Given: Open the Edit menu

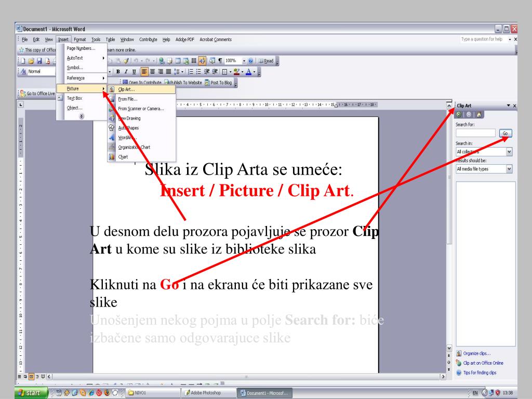Looking at the screenshot, I should [36, 39].
